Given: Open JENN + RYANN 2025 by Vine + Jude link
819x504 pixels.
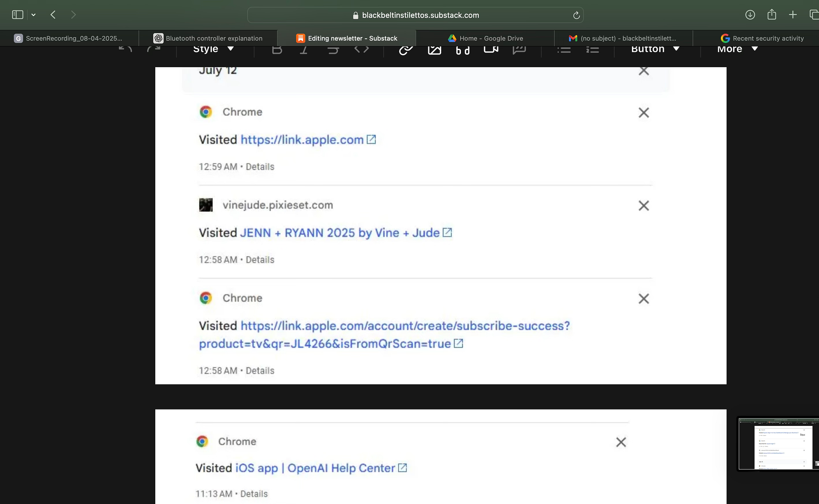Looking at the screenshot, I should (340, 233).
